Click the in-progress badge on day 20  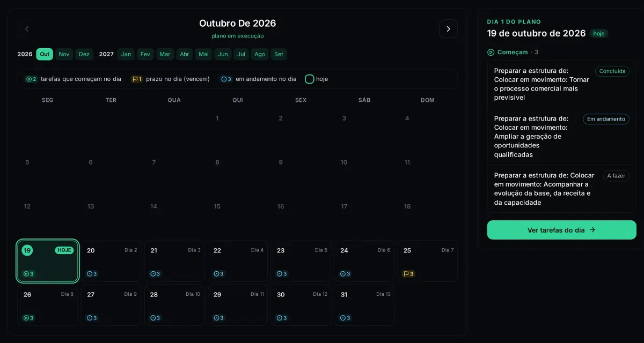click(92, 274)
